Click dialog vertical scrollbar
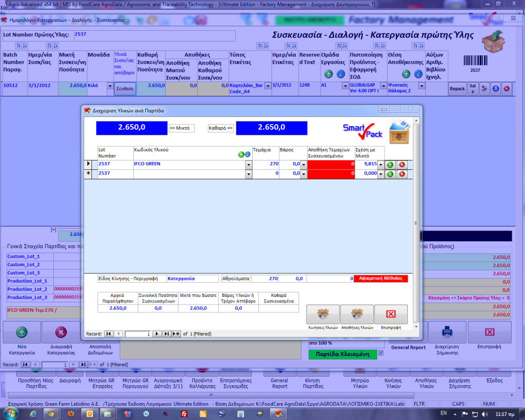Image resolution: width=525 pixels, height=420 pixels. pos(416,223)
